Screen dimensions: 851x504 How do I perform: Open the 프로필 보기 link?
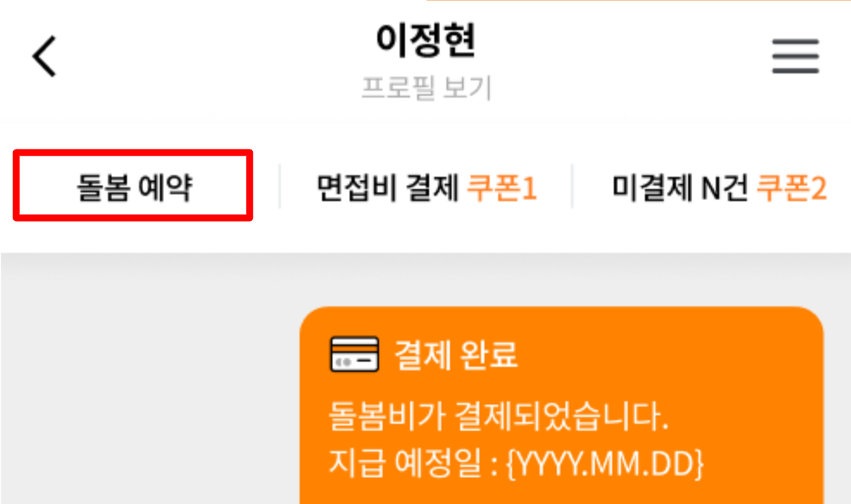426,87
